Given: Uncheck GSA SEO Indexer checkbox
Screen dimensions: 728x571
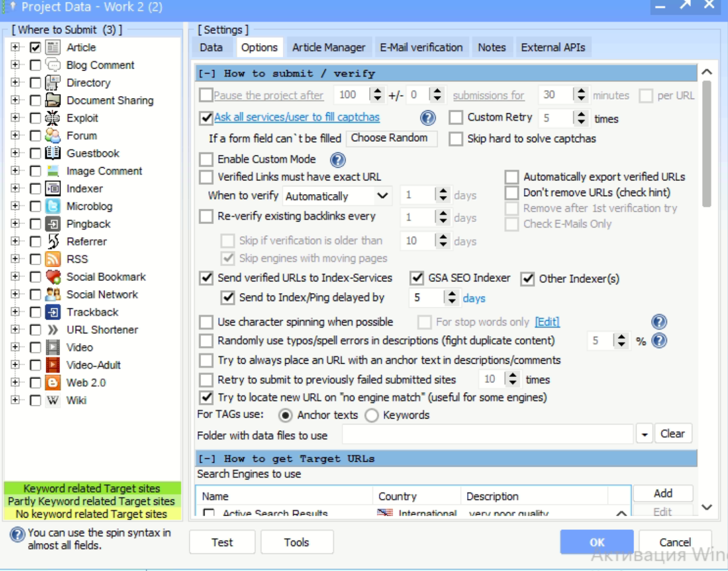Looking at the screenshot, I should pyautogui.click(x=417, y=278).
